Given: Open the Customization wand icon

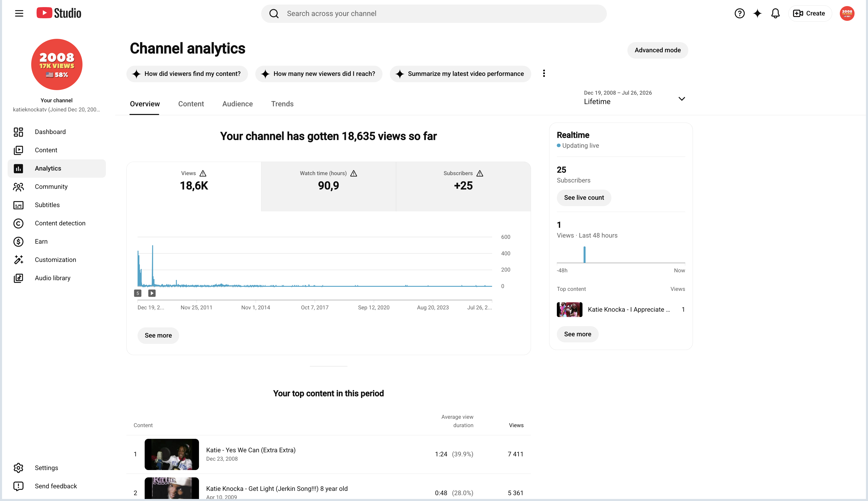Looking at the screenshot, I should pos(19,260).
